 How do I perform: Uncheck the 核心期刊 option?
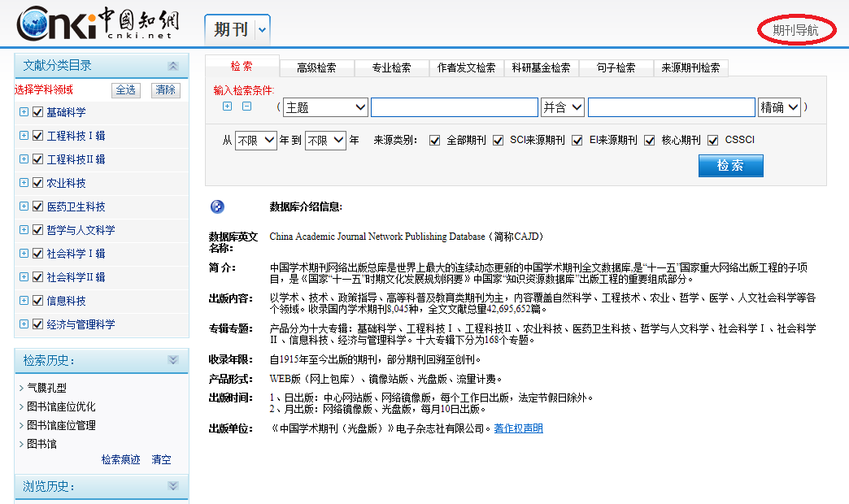[x=649, y=140]
